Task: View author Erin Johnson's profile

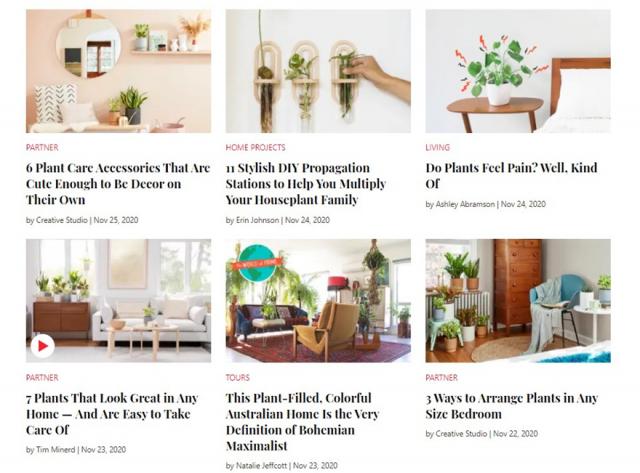Action: click(258, 220)
